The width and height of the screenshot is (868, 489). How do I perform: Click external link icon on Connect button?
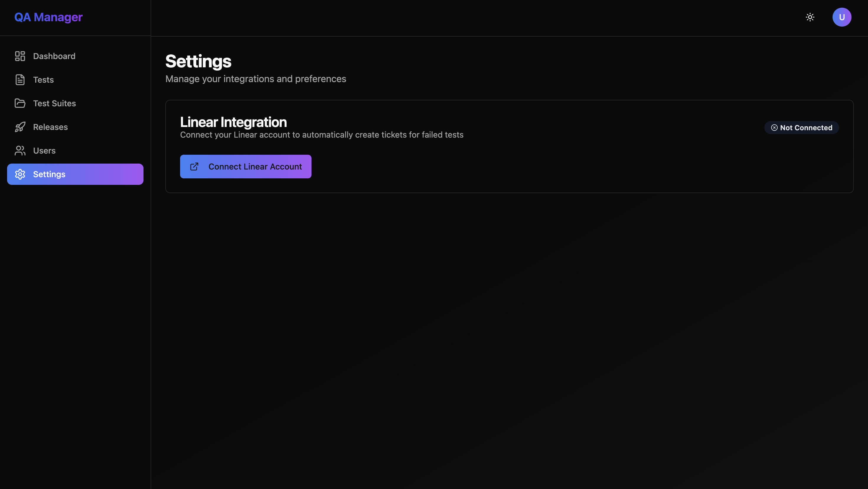[x=194, y=167]
